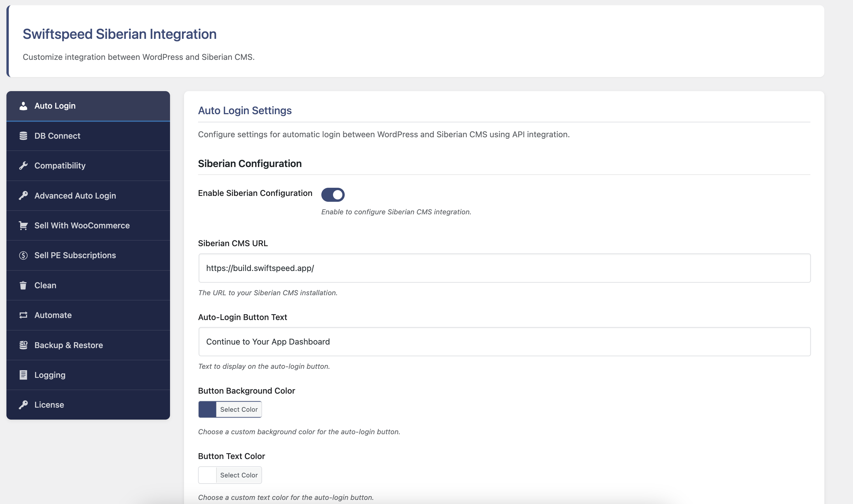
Task: Click the DB Connect database icon
Action: [23, 136]
